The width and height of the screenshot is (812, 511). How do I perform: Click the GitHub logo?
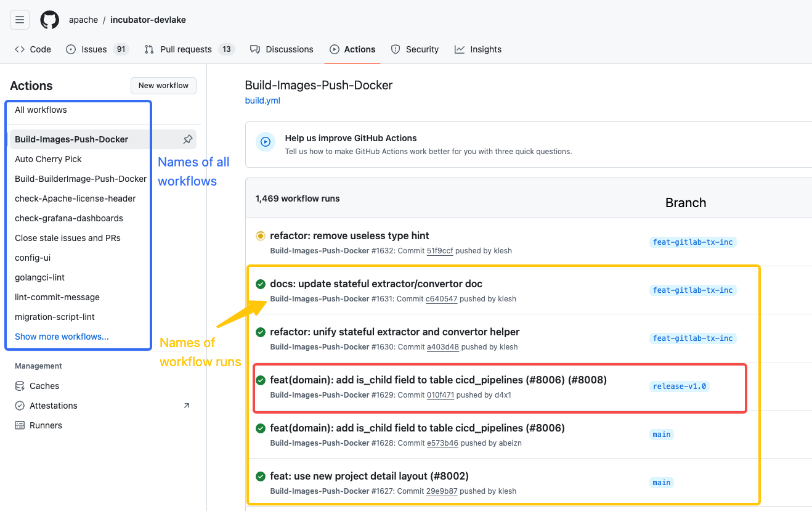(49, 19)
